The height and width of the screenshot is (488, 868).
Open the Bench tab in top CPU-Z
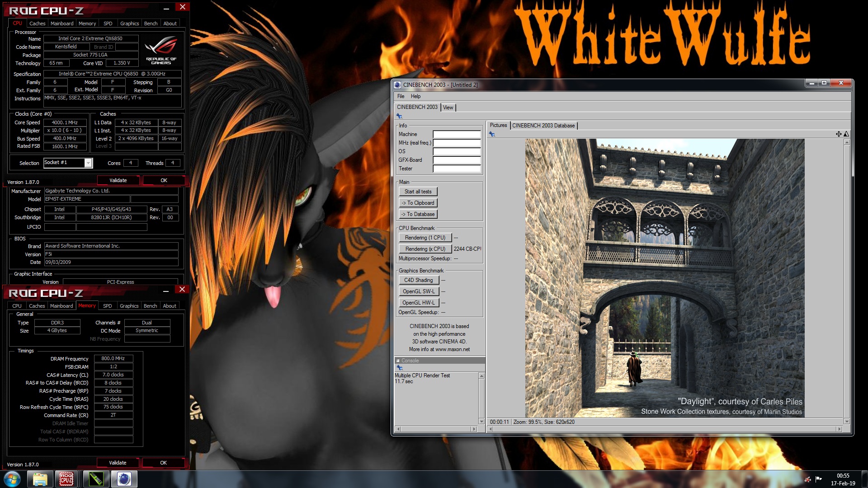coord(151,23)
